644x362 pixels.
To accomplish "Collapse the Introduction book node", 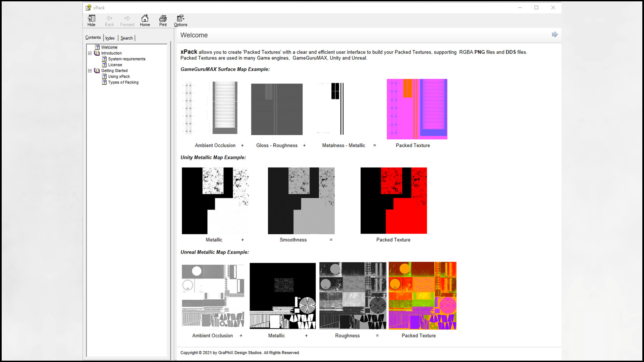I will (90, 53).
